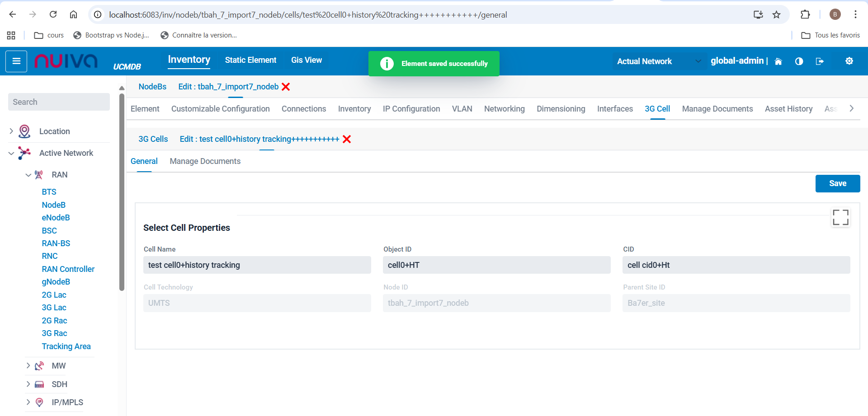Open the eNodeB link in sidebar

pos(56,218)
